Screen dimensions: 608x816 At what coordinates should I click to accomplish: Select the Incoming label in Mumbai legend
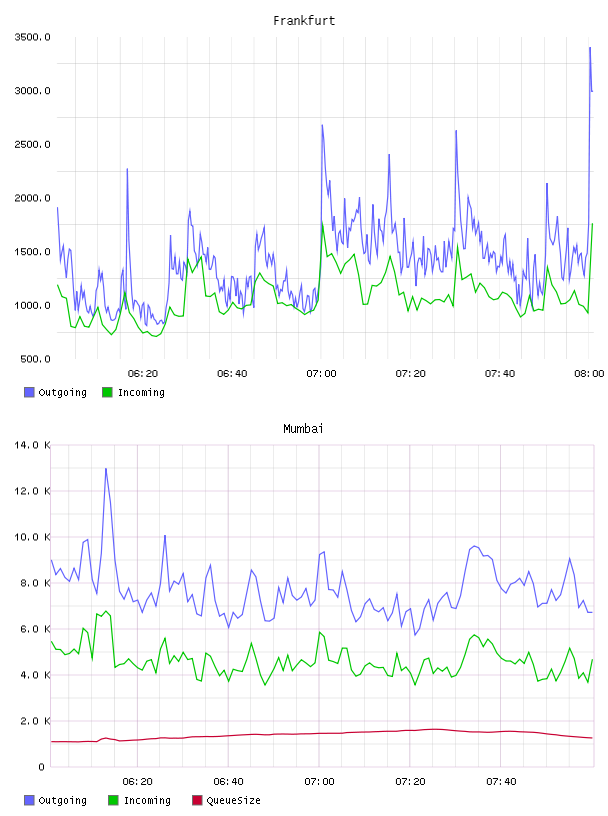[x=147, y=801]
